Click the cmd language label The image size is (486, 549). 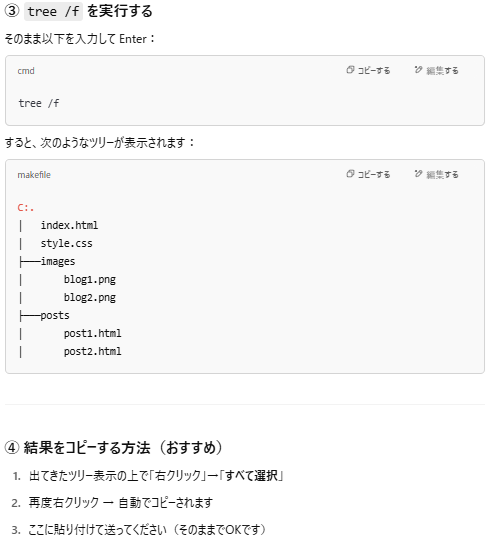pyautogui.click(x=26, y=71)
